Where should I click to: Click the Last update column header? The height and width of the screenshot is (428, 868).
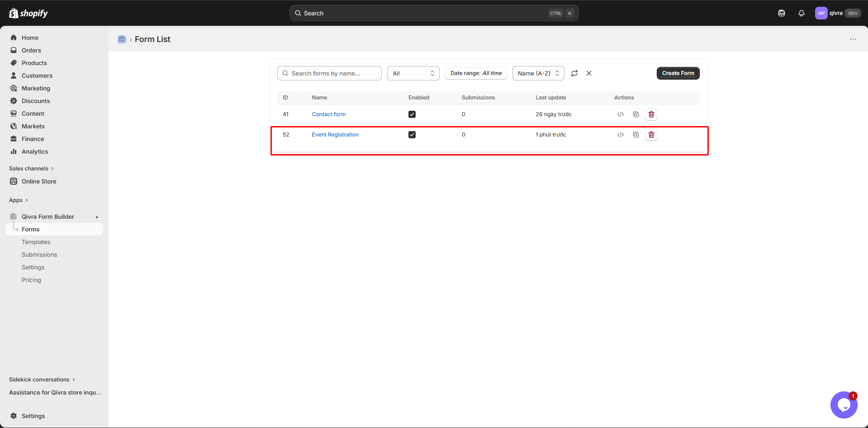click(551, 98)
